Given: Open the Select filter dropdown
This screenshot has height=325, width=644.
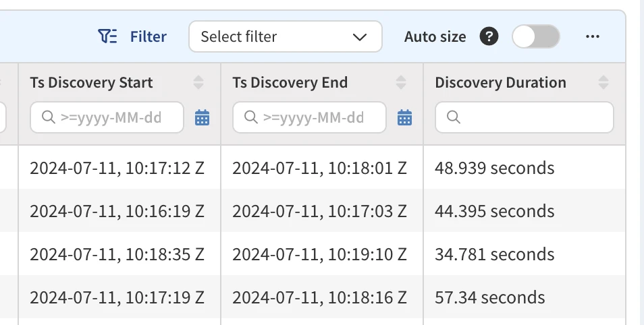Looking at the screenshot, I should point(285,36).
